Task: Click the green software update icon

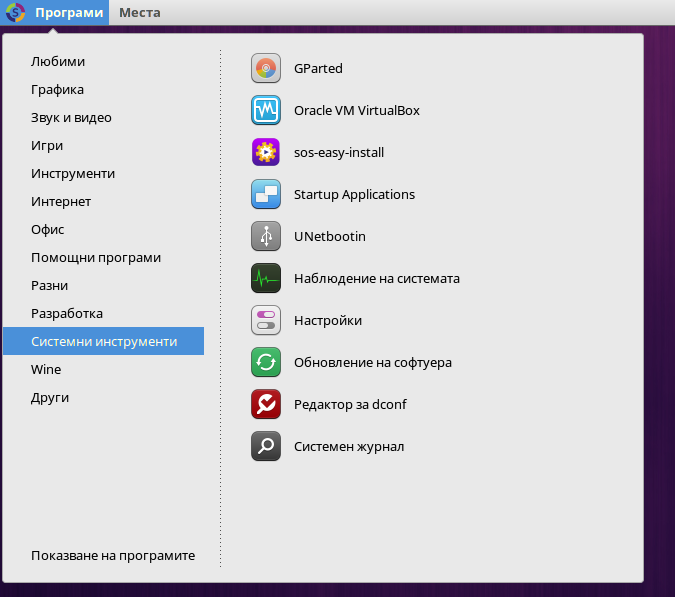Action: coord(266,362)
